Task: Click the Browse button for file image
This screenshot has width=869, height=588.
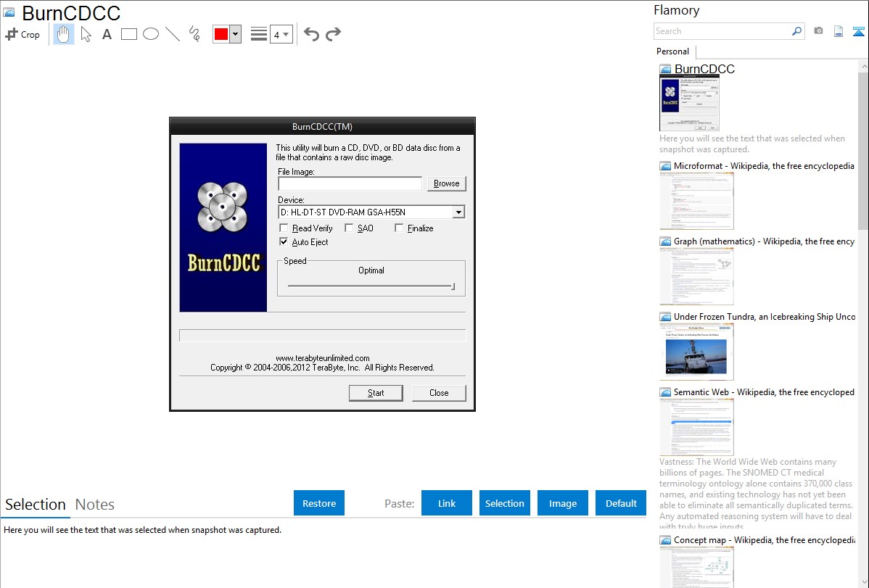Action: [446, 183]
